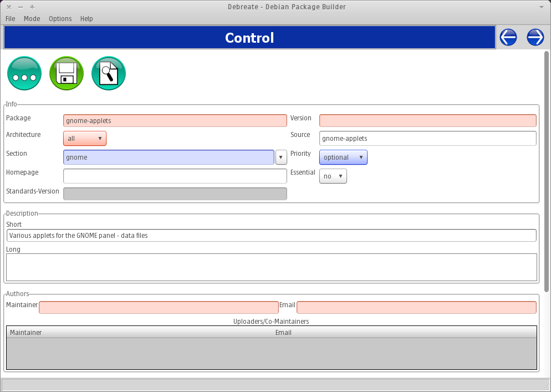
Task: Click the Maintainer name input field
Action: point(159,307)
